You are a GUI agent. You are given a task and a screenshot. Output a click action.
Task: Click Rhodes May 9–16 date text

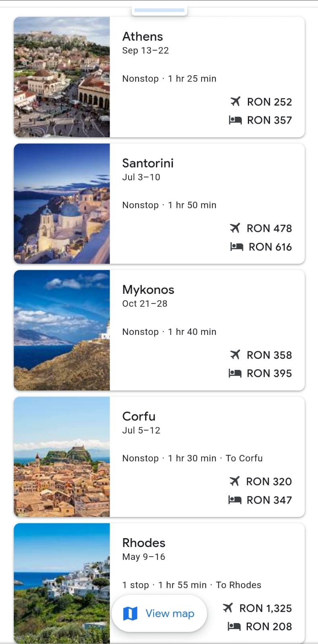[143, 557]
